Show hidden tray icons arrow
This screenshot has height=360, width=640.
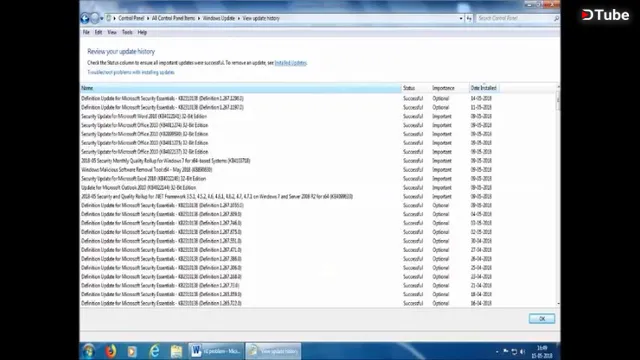coord(497,352)
